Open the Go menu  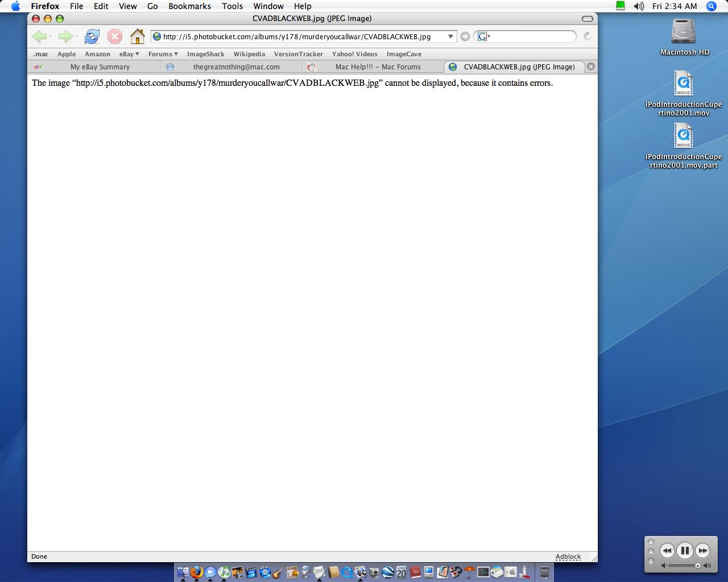pos(152,6)
